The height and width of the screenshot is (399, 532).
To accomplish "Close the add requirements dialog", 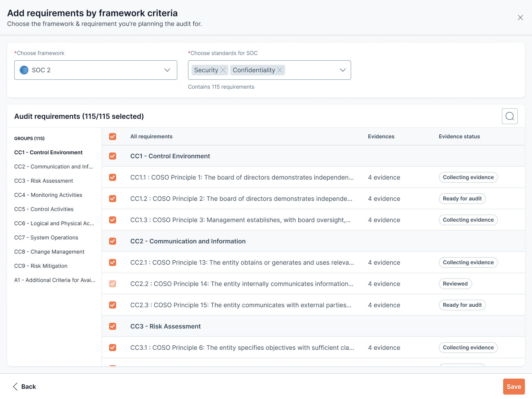I will click(x=520, y=18).
